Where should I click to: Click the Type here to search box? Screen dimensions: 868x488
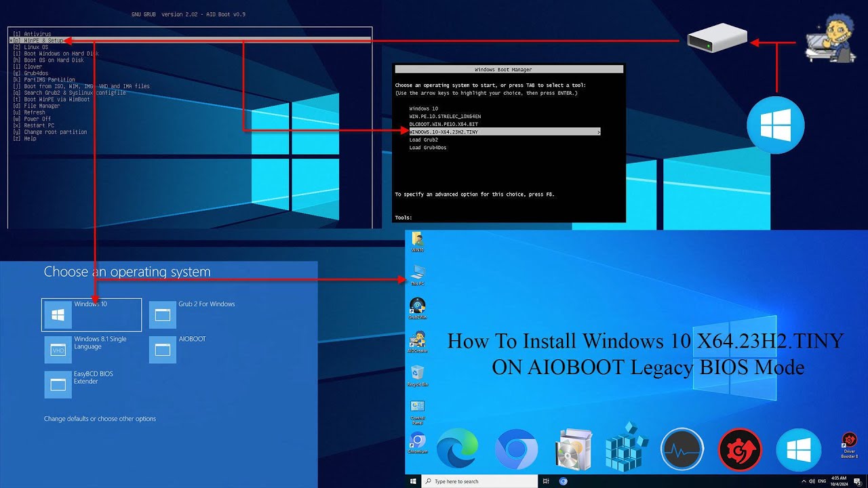(479, 481)
